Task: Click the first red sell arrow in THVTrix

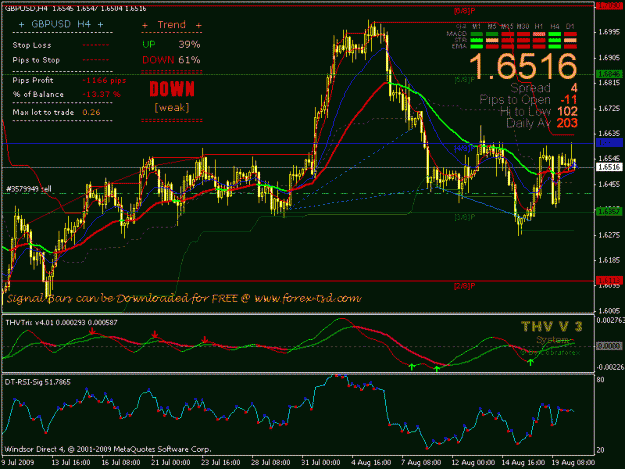Action: coord(92,331)
